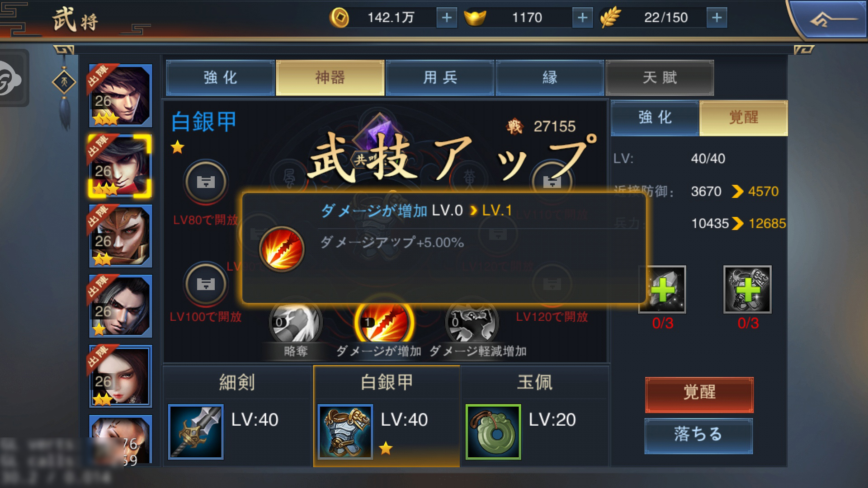The image size is (868, 488).
Task: Select the ダメージ軽減増加 skill icon
Action: pos(472,323)
